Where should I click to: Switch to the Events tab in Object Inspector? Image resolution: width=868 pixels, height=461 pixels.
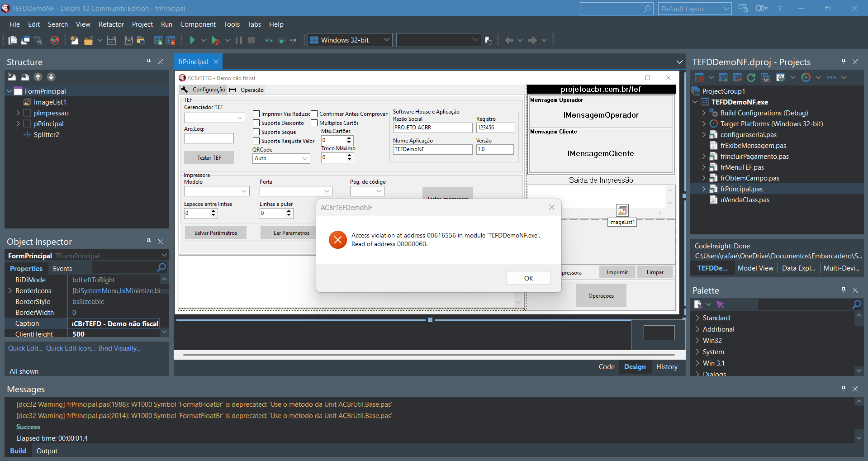[x=62, y=269]
